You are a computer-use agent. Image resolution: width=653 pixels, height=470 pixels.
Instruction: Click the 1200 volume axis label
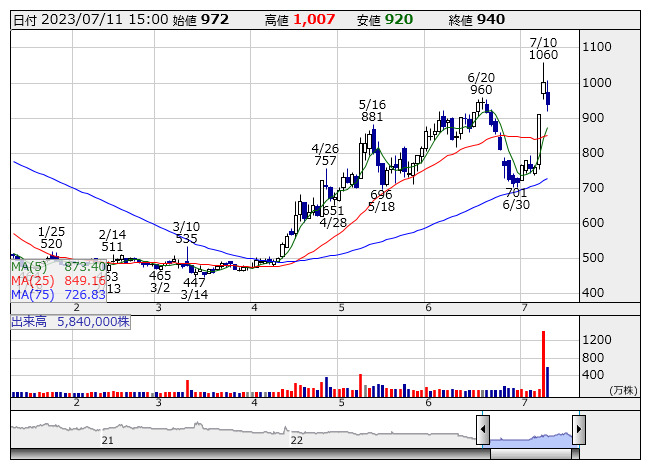click(x=597, y=340)
